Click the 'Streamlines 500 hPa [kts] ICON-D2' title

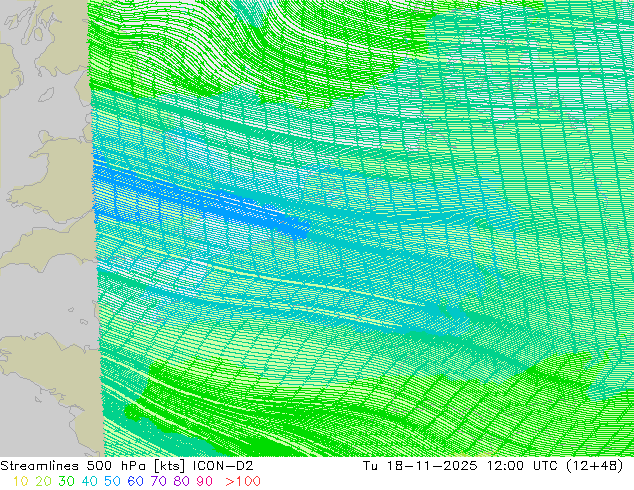coord(127,466)
